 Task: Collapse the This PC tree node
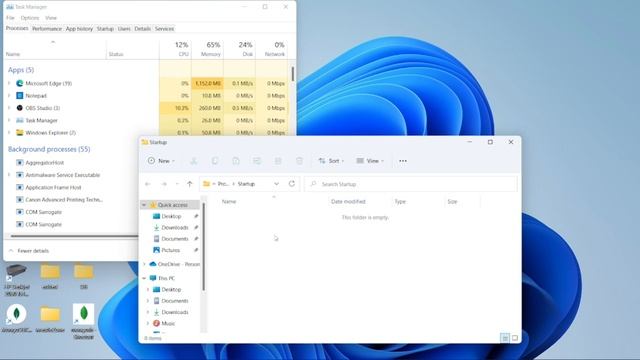144,278
